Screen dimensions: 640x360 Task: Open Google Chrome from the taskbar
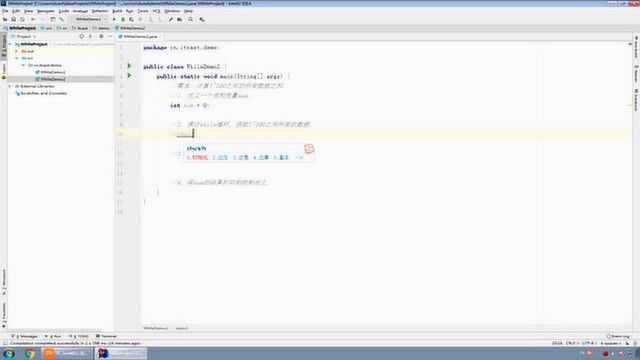29,353
